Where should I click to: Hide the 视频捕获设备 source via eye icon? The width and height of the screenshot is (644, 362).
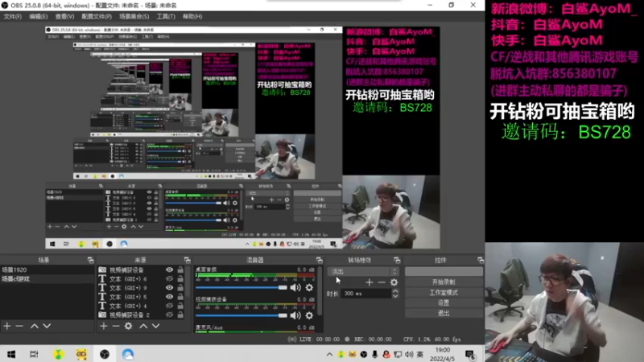pos(169,269)
